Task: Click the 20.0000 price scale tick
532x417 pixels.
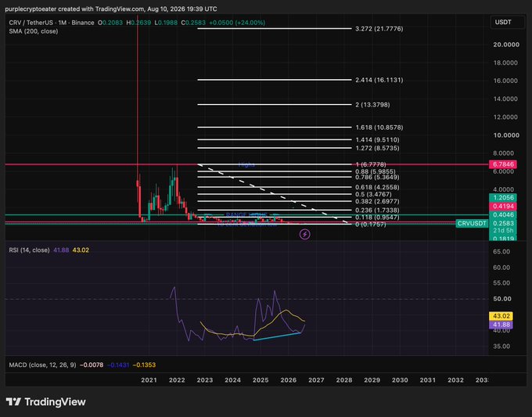Action: point(506,45)
